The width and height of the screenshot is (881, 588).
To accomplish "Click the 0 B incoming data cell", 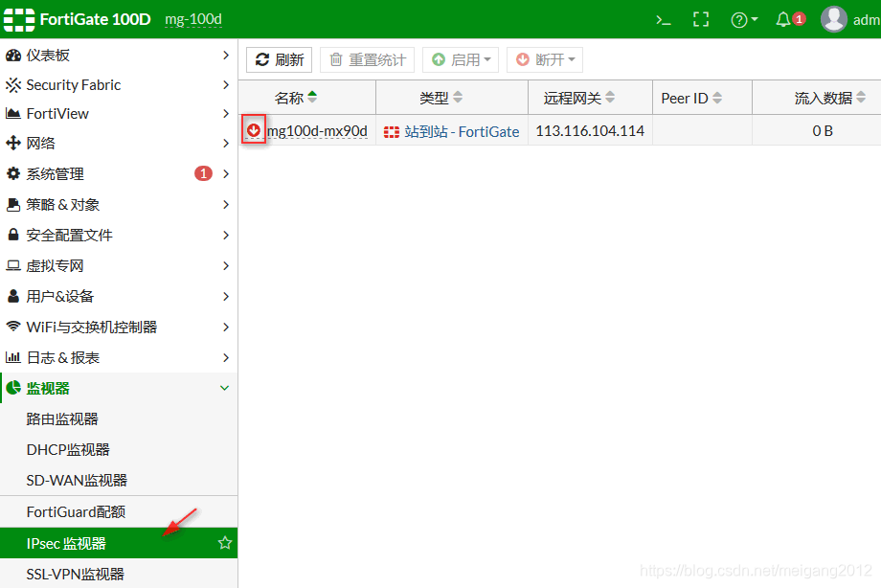I will (823, 131).
